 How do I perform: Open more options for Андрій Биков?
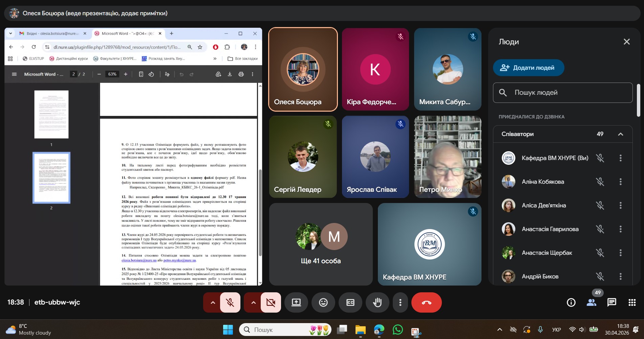(621, 276)
